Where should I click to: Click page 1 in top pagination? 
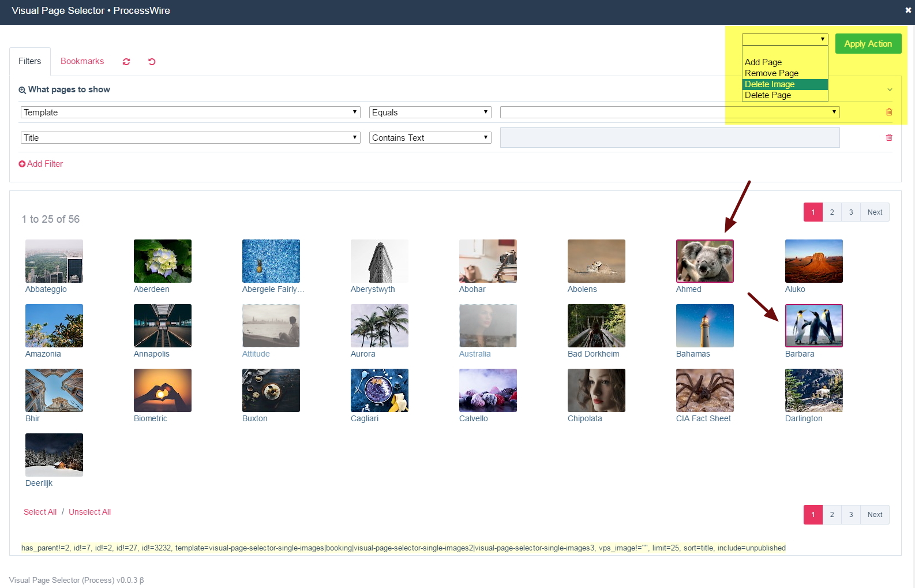[x=813, y=212]
